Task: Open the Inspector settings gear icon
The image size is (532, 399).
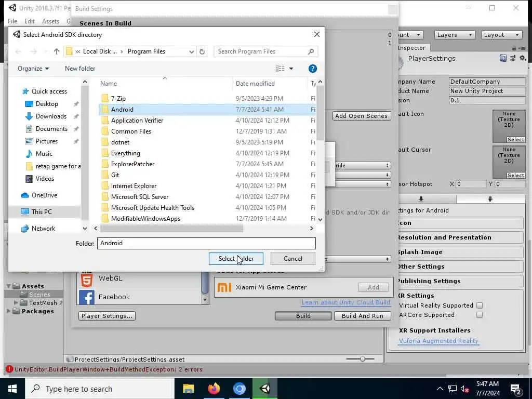Action: pyautogui.click(x=523, y=58)
